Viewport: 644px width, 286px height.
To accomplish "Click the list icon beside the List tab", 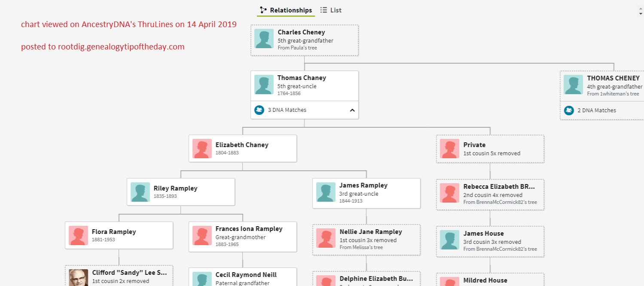I will 324,9.
